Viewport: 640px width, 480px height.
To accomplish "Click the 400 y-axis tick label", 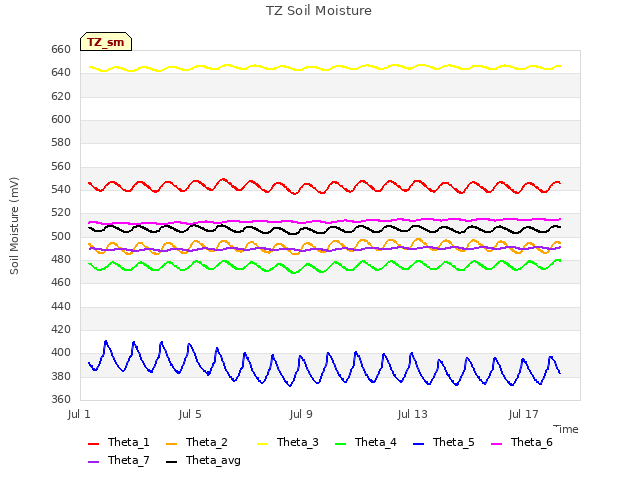I will point(61,353).
